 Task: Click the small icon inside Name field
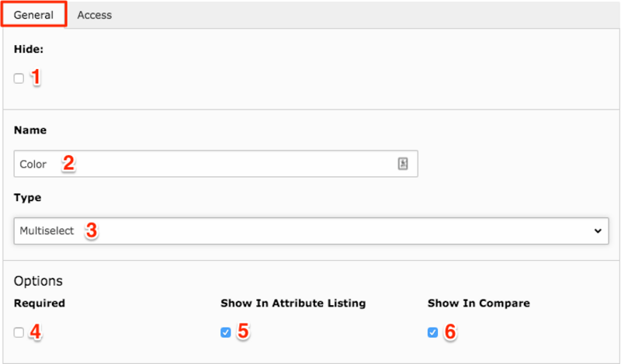click(403, 164)
